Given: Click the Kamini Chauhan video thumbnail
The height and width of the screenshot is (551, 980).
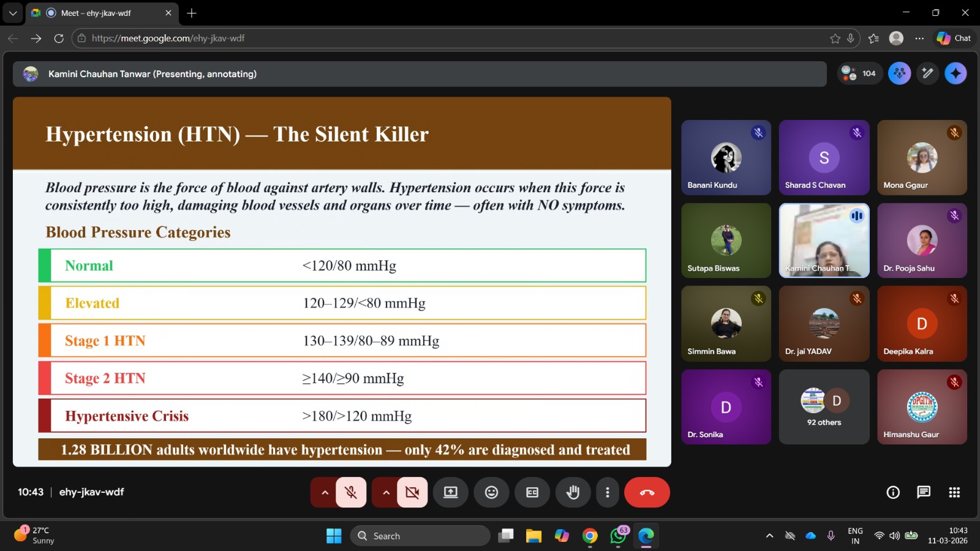Looking at the screenshot, I should [x=824, y=241].
